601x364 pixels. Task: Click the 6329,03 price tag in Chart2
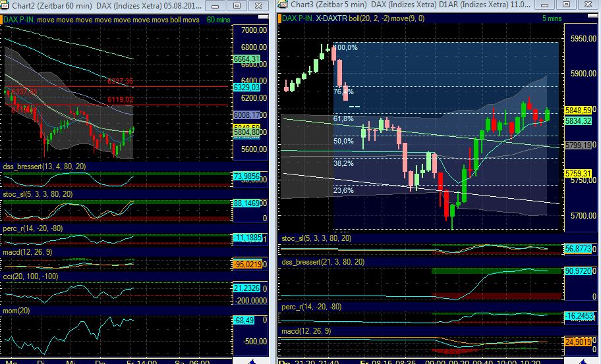(246, 88)
